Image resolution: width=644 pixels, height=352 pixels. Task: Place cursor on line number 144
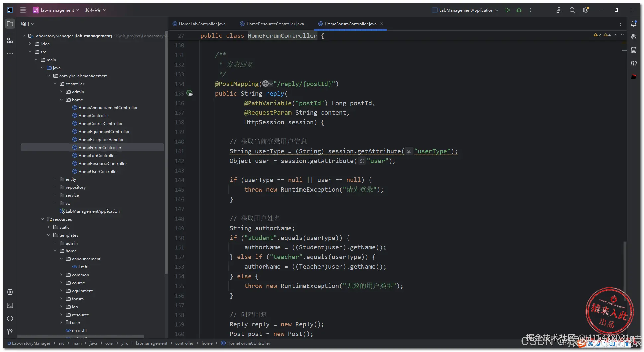pos(179,180)
